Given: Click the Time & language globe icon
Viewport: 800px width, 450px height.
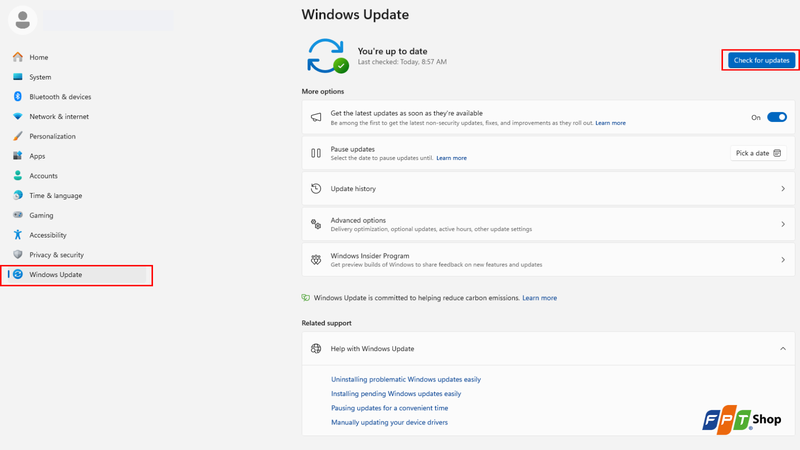Looking at the screenshot, I should 18,195.
